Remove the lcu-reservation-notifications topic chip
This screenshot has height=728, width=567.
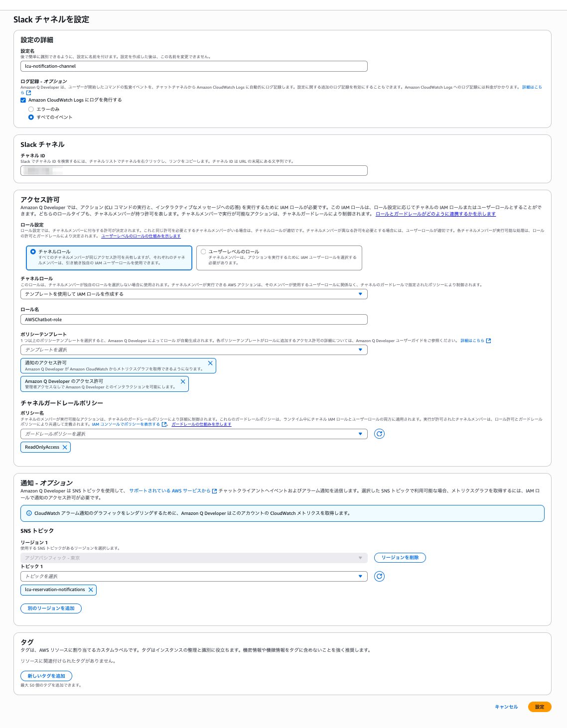pyautogui.click(x=91, y=590)
